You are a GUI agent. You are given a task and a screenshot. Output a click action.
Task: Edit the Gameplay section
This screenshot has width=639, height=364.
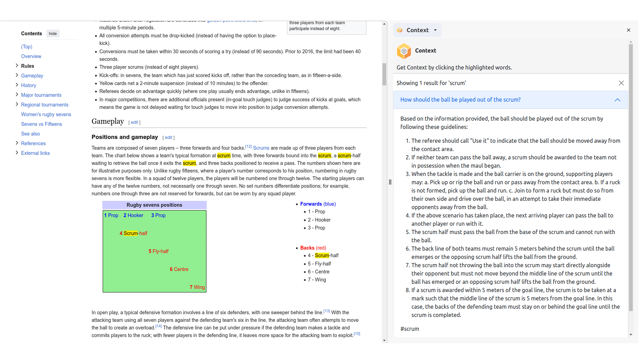135,122
